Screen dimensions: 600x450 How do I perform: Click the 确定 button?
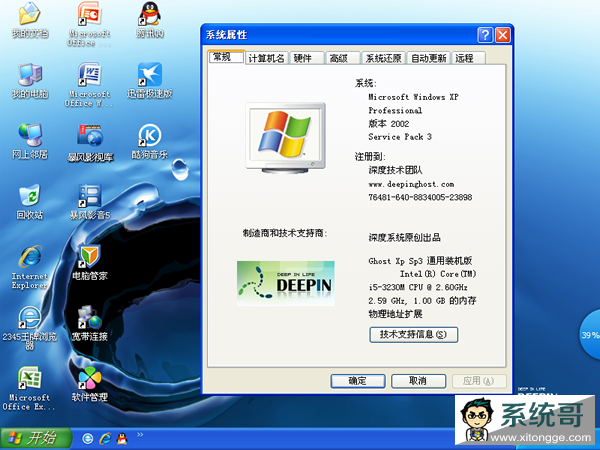[x=358, y=381]
